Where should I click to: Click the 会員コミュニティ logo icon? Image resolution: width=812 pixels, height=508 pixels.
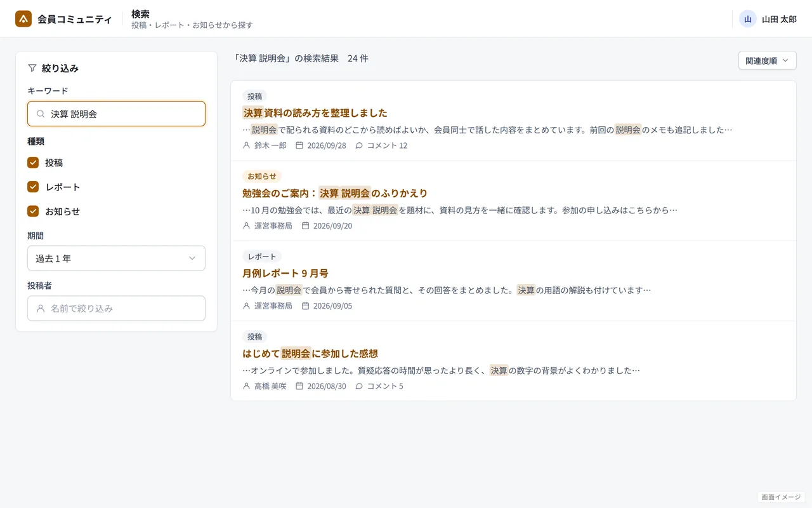(x=23, y=19)
